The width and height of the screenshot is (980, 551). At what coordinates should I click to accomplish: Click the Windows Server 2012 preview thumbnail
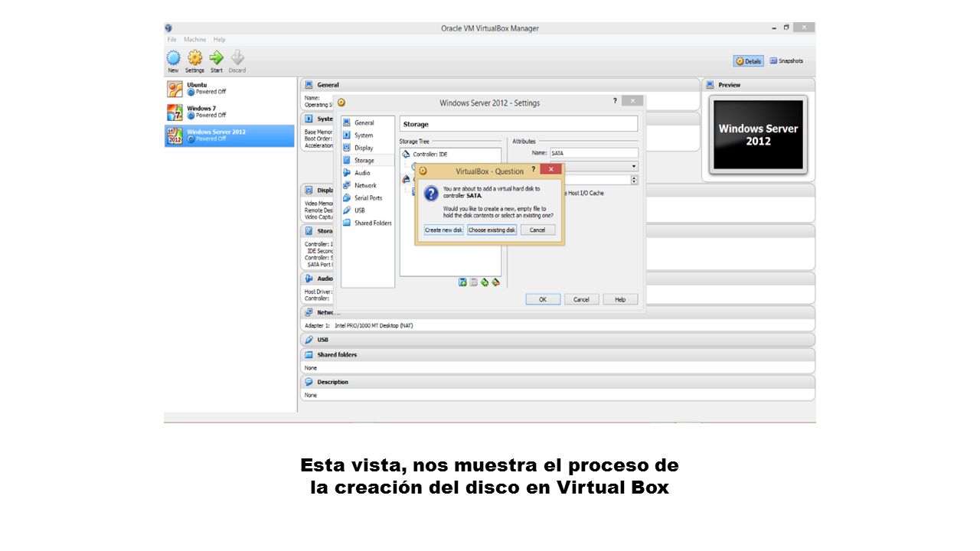758,135
